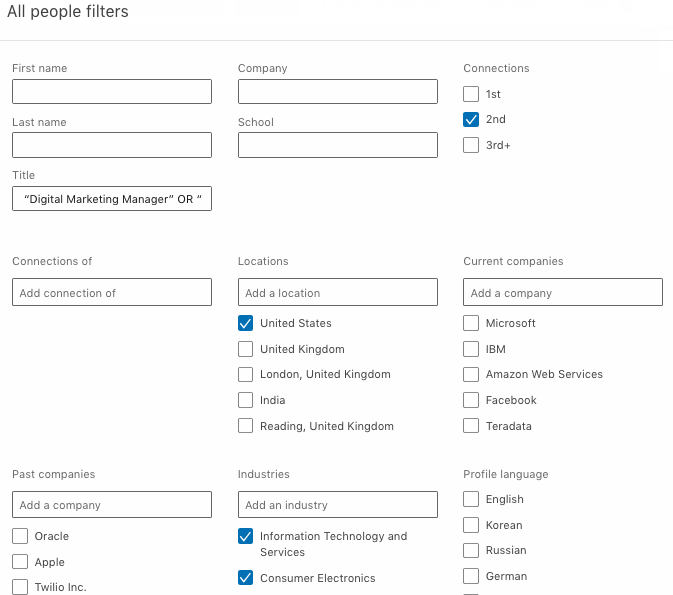The image size is (673, 595).
Task: Check the 1st connections checkbox
Action: [x=471, y=94]
